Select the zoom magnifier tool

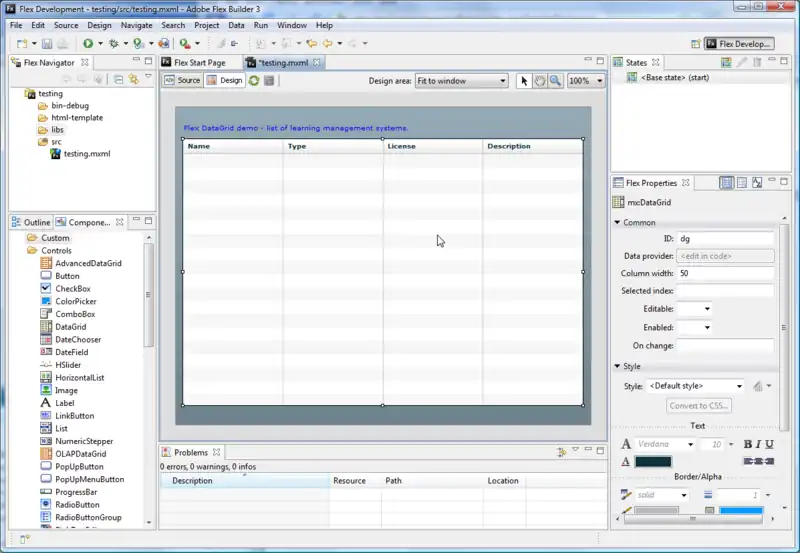pyautogui.click(x=555, y=81)
